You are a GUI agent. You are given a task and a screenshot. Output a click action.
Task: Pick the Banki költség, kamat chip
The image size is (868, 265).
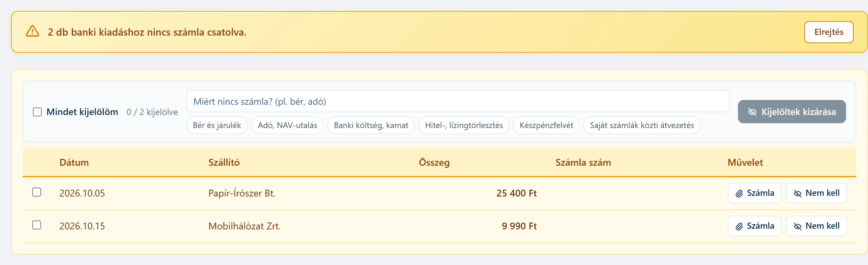[x=371, y=125]
